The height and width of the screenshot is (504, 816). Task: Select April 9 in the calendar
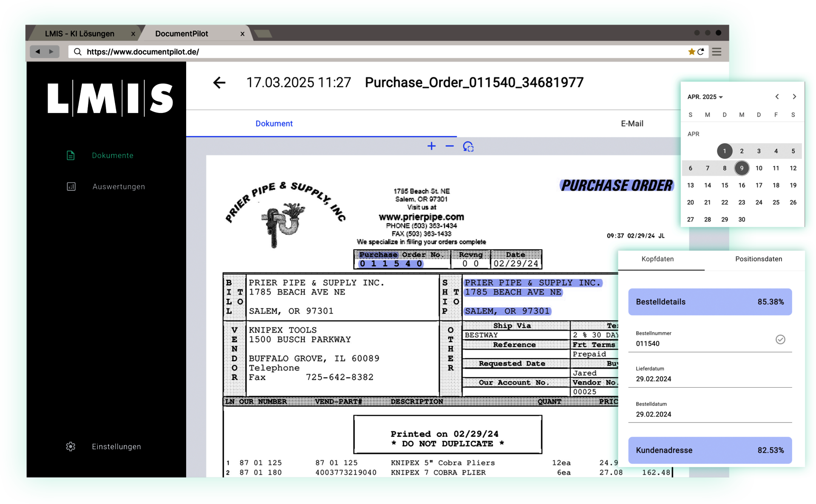(742, 168)
